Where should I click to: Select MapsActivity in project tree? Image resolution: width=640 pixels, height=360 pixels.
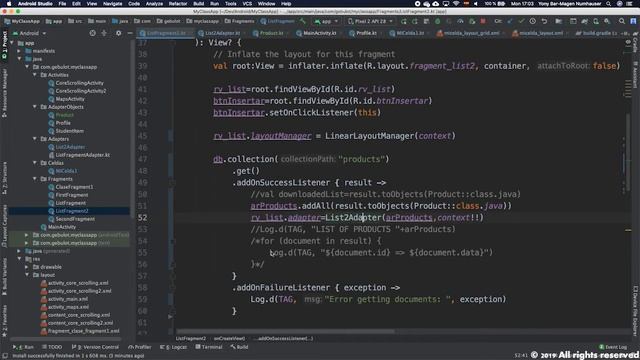tap(70, 99)
